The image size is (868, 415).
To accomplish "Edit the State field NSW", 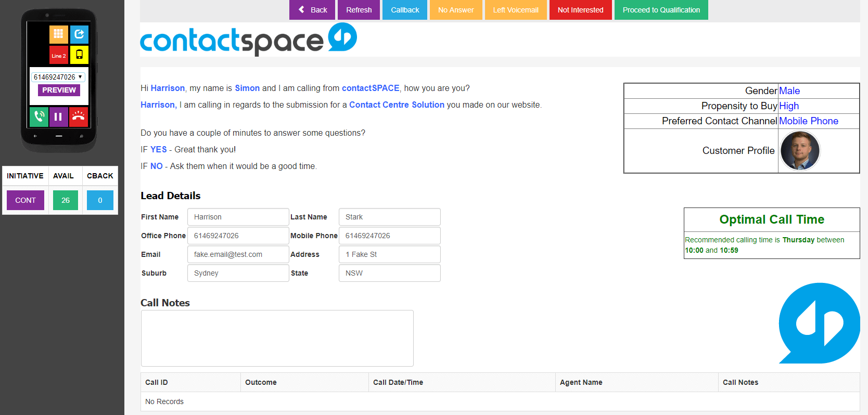I will tap(389, 273).
